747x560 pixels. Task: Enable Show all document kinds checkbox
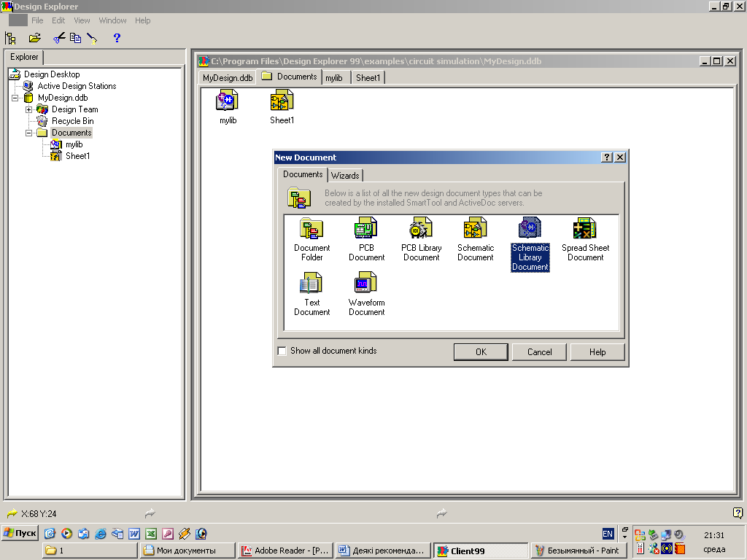click(x=282, y=351)
